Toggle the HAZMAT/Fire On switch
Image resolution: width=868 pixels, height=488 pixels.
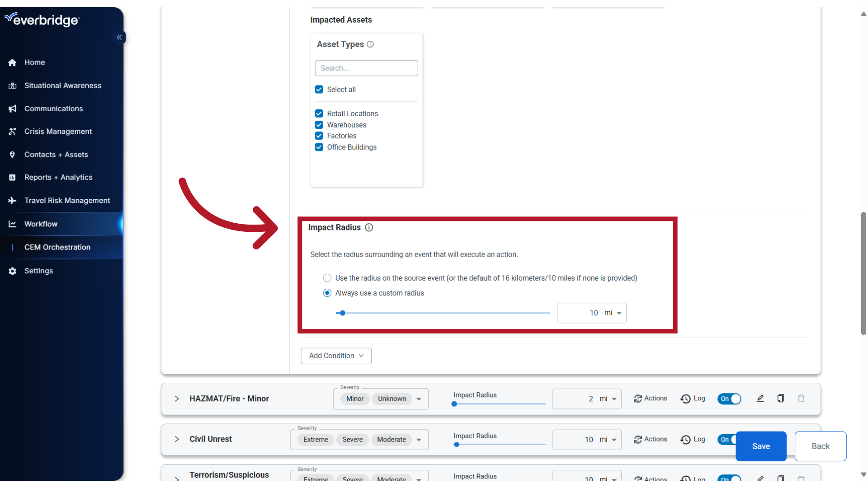point(729,399)
